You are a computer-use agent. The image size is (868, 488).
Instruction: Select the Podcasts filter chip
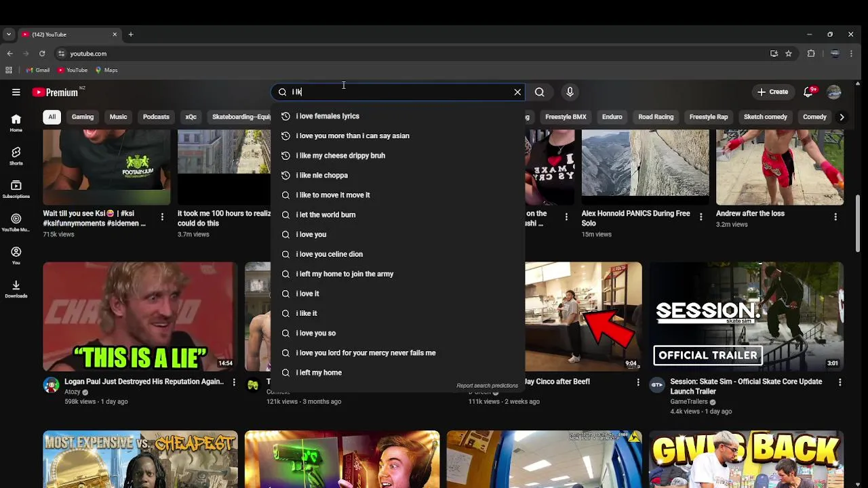pyautogui.click(x=156, y=117)
